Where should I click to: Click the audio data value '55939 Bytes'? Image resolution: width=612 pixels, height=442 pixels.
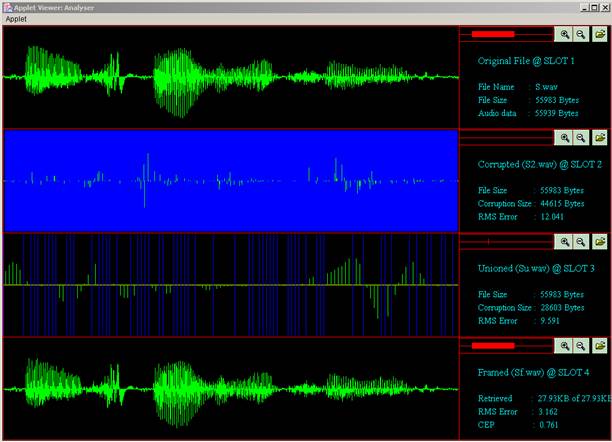556,113
